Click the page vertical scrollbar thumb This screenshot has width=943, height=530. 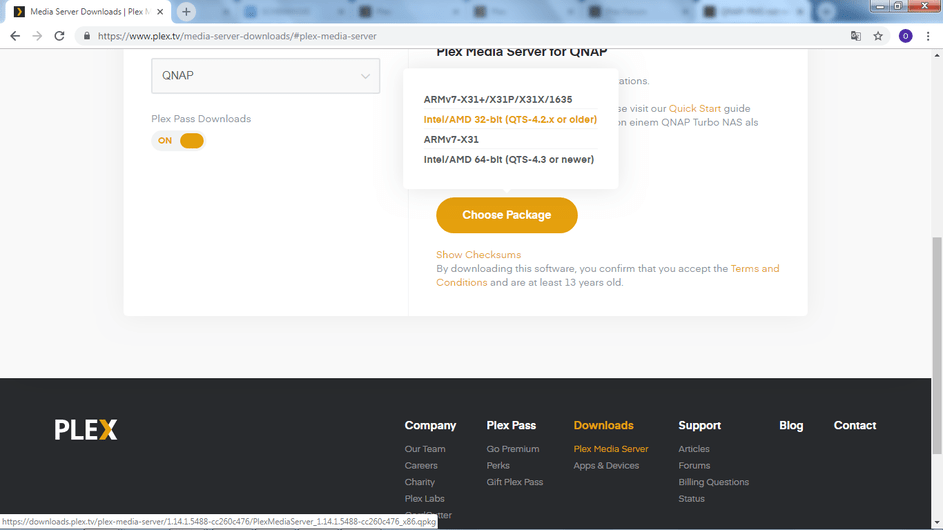pyautogui.click(x=937, y=345)
